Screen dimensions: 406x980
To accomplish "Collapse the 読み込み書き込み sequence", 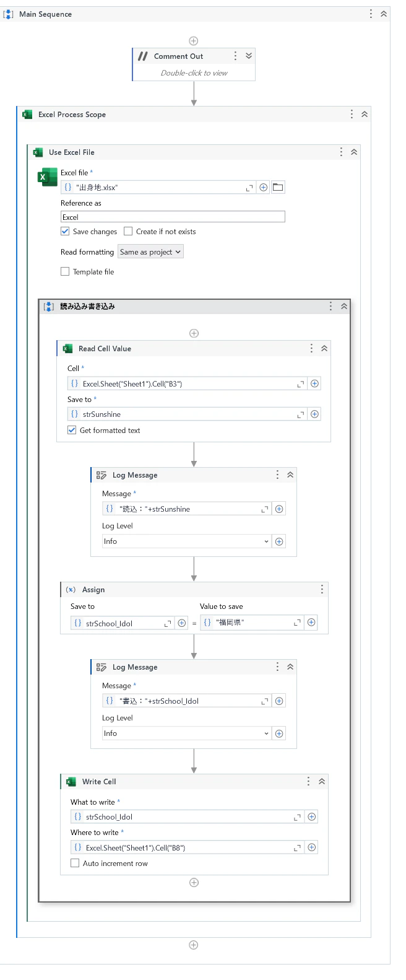I will point(344,306).
